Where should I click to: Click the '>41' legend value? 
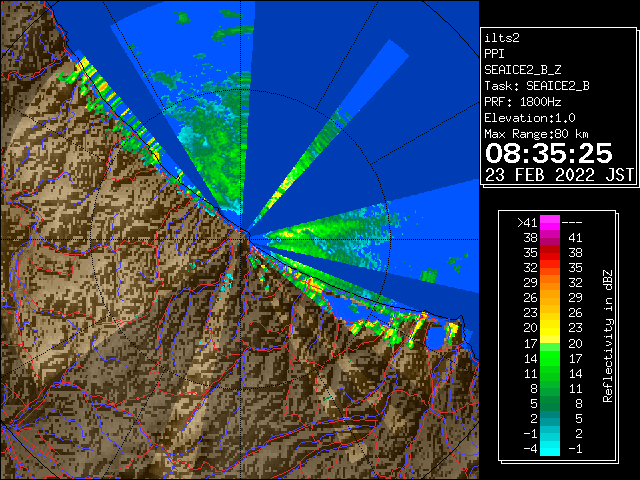pyautogui.click(x=527, y=223)
